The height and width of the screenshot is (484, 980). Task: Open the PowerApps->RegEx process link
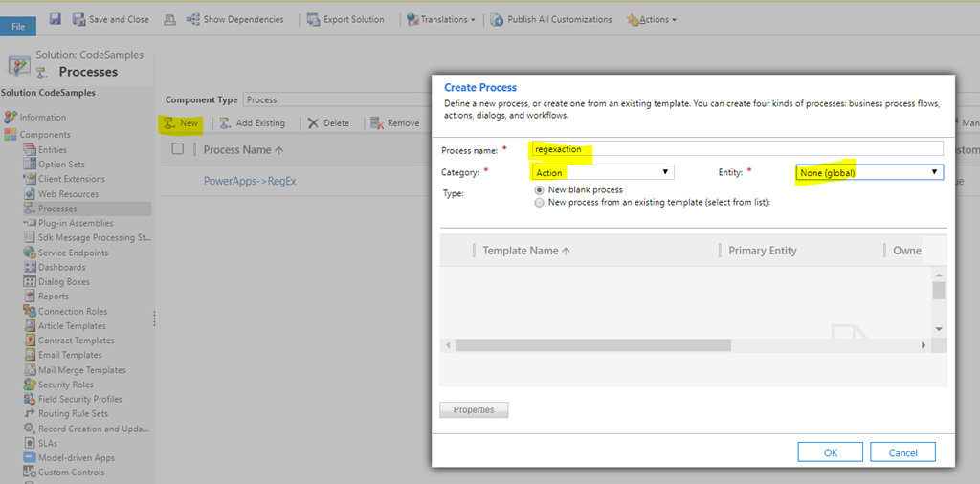[x=250, y=181]
